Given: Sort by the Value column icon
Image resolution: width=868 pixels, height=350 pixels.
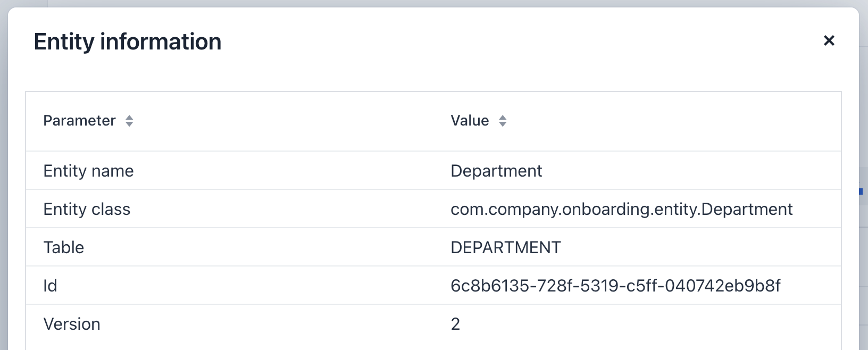Looking at the screenshot, I should [x=503, y=121].
